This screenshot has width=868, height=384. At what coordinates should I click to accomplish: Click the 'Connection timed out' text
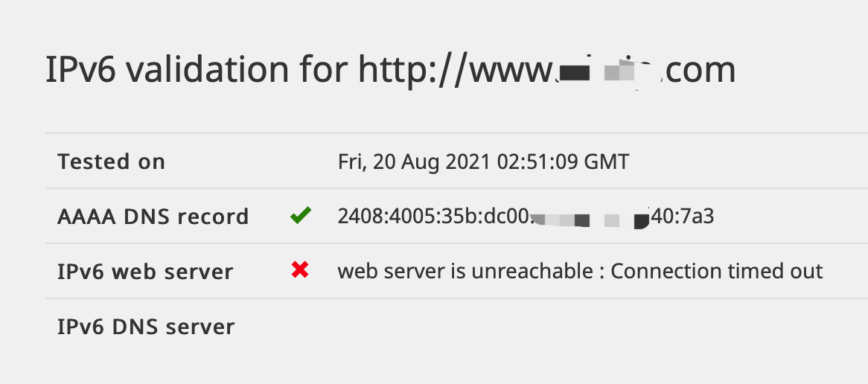717,272
